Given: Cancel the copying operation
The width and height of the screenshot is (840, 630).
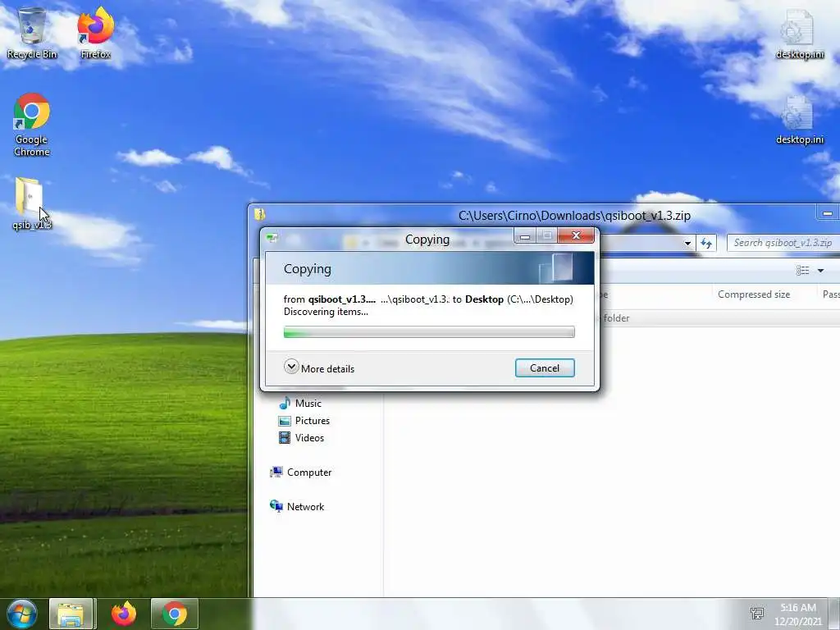Looking at the screenshot, I should coord(545,368).
